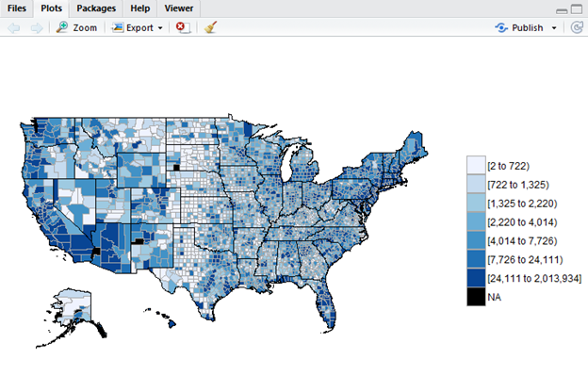
Task: Click the Zoom plot button
Action: click(76, 27)
